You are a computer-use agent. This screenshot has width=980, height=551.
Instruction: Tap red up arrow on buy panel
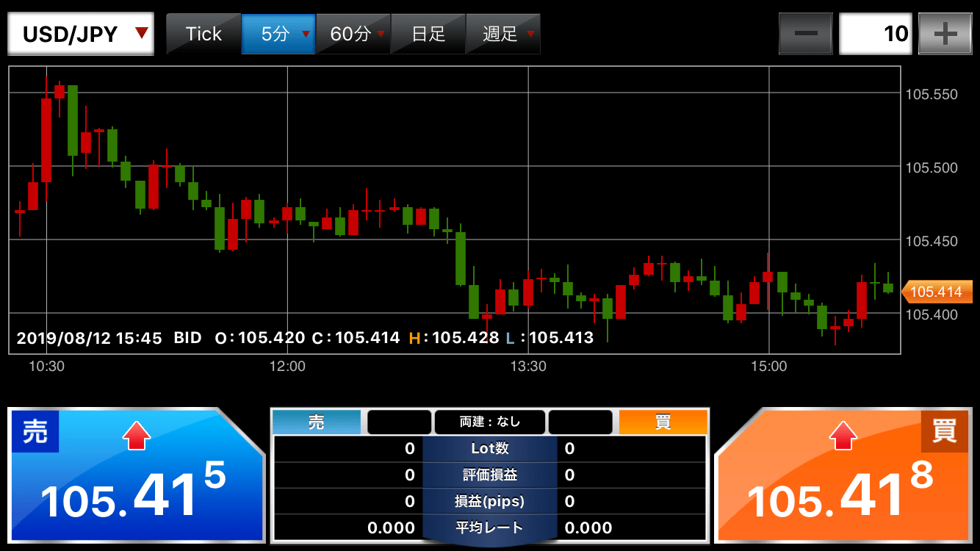[843, 436]
